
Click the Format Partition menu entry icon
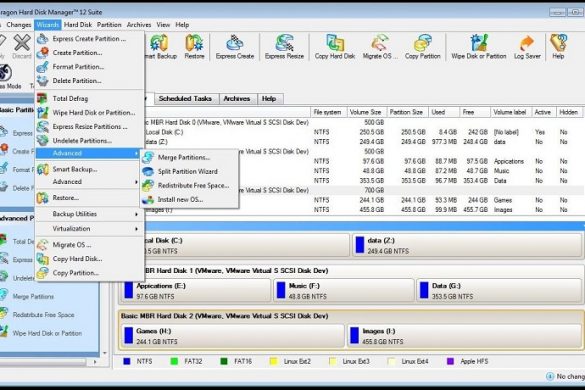43,67
